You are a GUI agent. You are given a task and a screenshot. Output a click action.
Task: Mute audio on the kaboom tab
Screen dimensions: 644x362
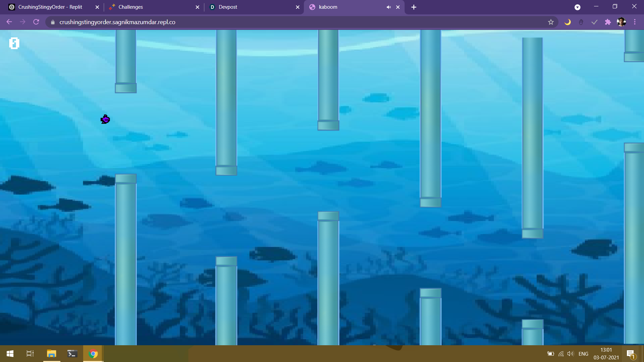(388, 7)
